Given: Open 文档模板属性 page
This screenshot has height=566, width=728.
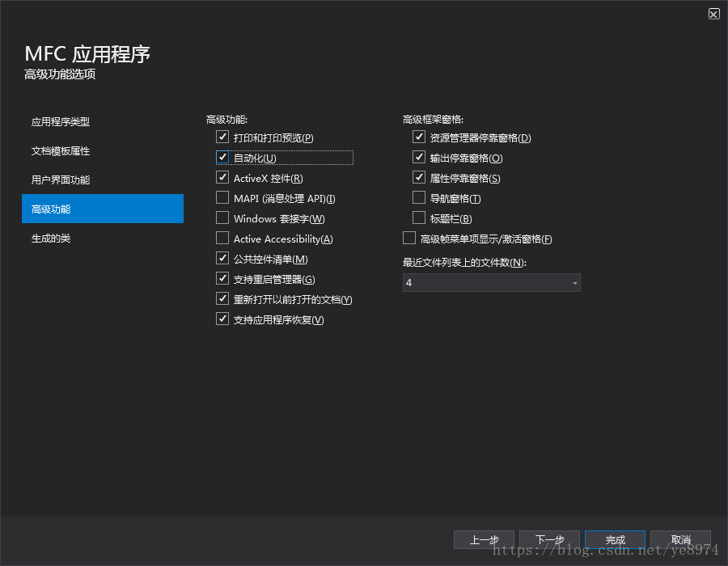Looking at the screenshot, I should coord(103,150).
